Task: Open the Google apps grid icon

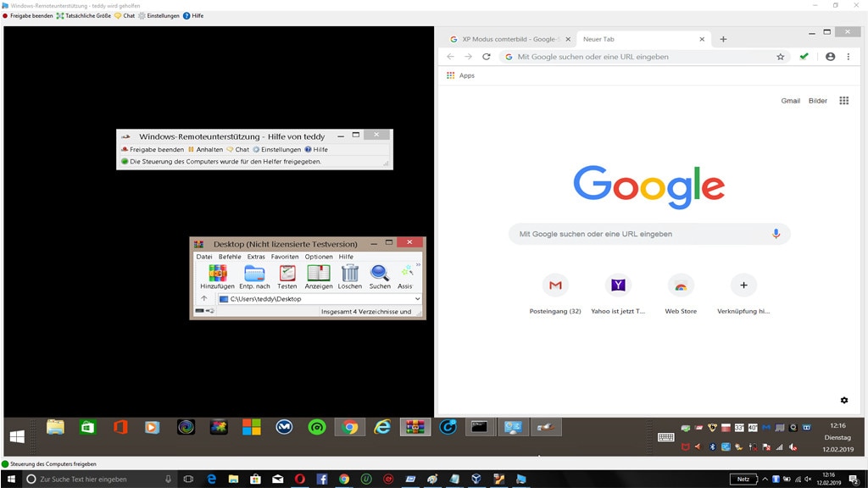Action: pos(845,100)
